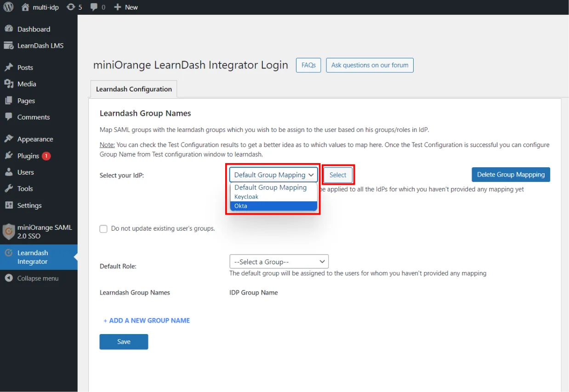Screen dimensions: 569x392
Task: Click the Comments sidebar icon
Action: coord(9,117)
